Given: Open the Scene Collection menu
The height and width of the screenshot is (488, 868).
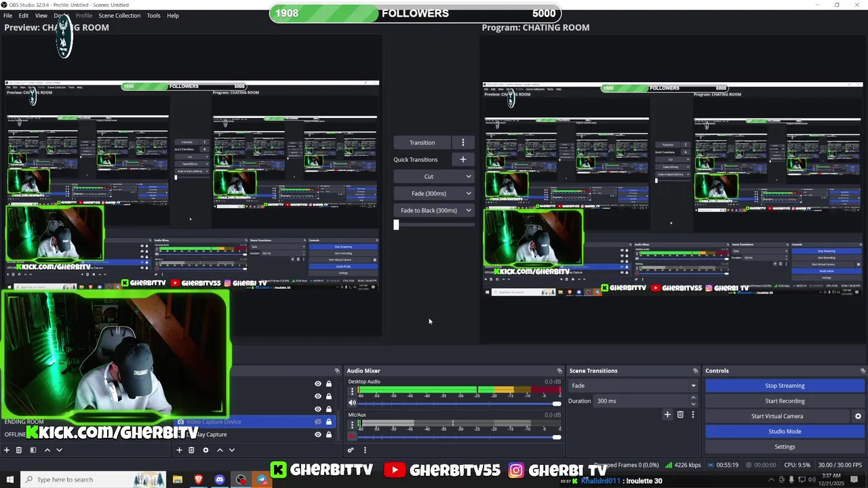Looking at the screenshot, I should pos(119,16).
